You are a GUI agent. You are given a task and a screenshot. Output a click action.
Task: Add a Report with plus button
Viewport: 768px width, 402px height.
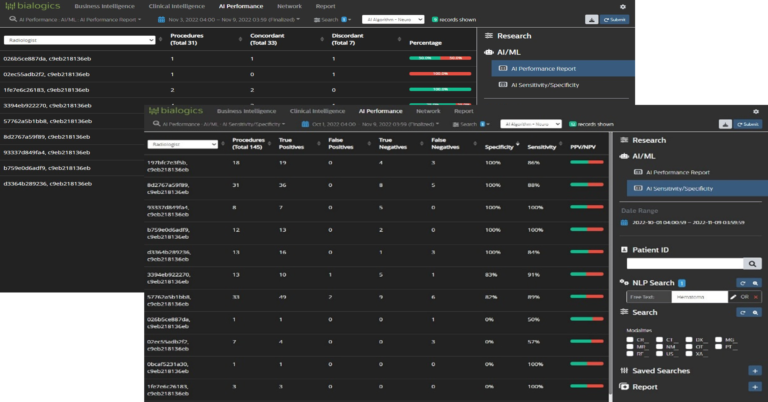pyautogui.click(x=755, y=387)
